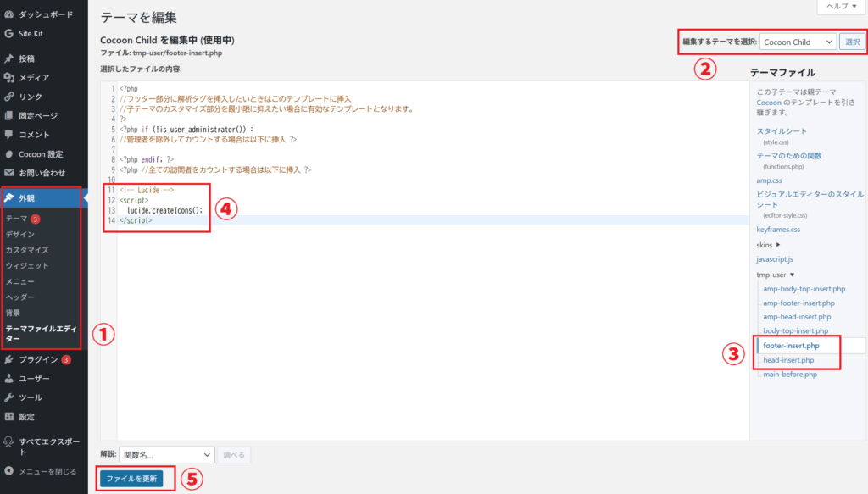The image size is (868, 494).
Task: Click the 選択 button next to theme selector
Action: pyautogui.click(x=852, y=42)
